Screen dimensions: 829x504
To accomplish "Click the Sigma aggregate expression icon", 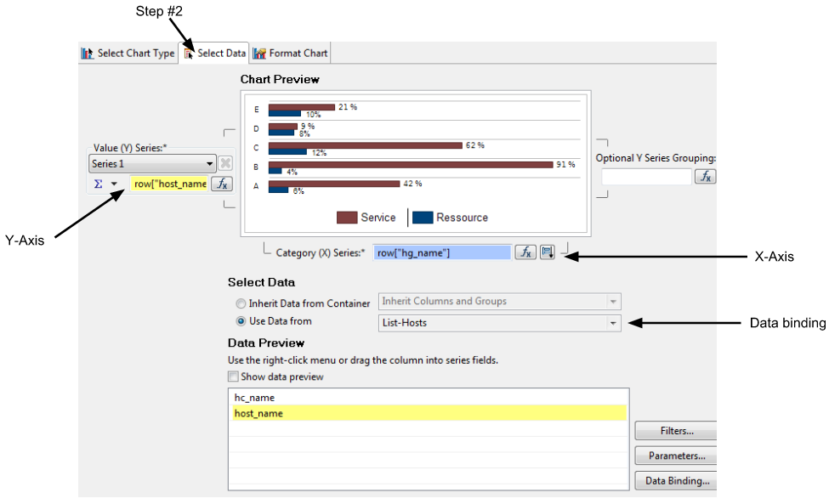I will (x=98, y=184).
